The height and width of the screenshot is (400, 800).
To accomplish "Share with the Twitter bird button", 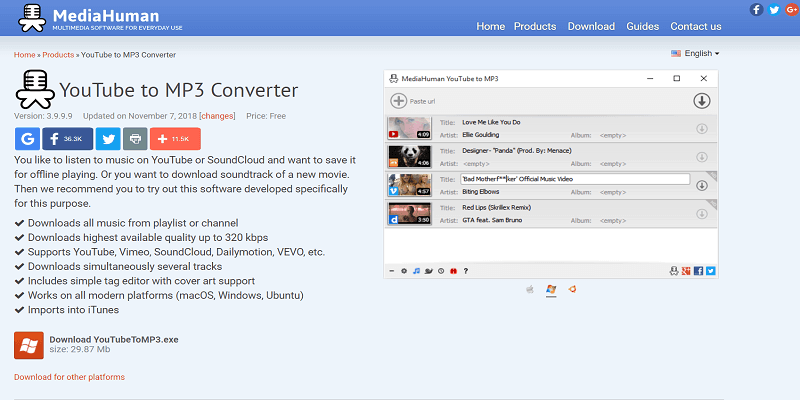I will coord(108,139).
